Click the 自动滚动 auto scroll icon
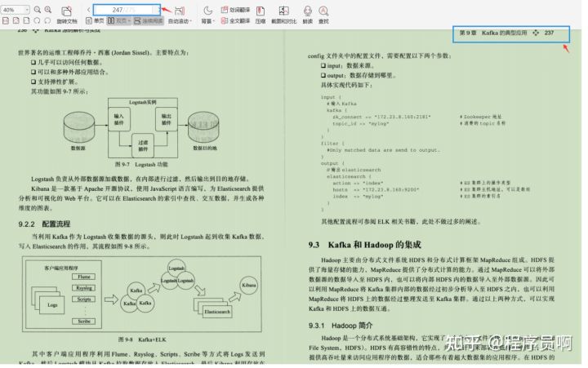588x368 pixels. click(180, 11)
